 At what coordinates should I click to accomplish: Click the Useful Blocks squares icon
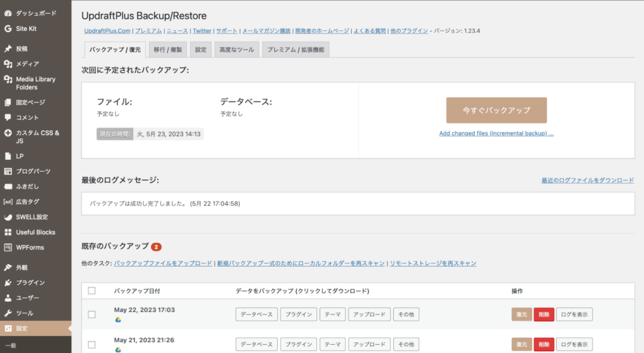8,232
